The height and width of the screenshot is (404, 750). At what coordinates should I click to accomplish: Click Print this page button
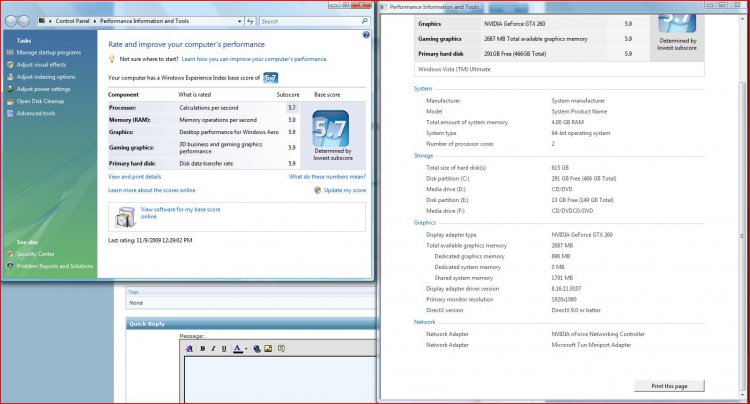[669, 386]
